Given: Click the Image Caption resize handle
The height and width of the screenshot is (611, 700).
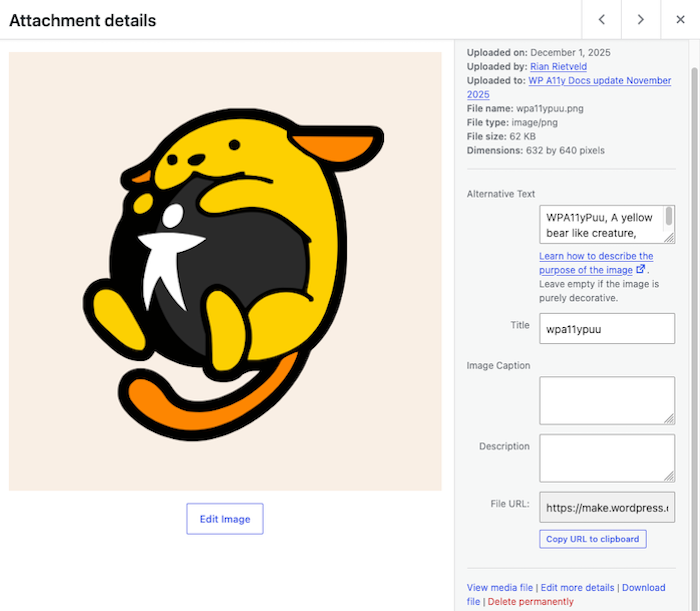Looking at the screenshot, I should pyautogui.click(x=670, y=419).
